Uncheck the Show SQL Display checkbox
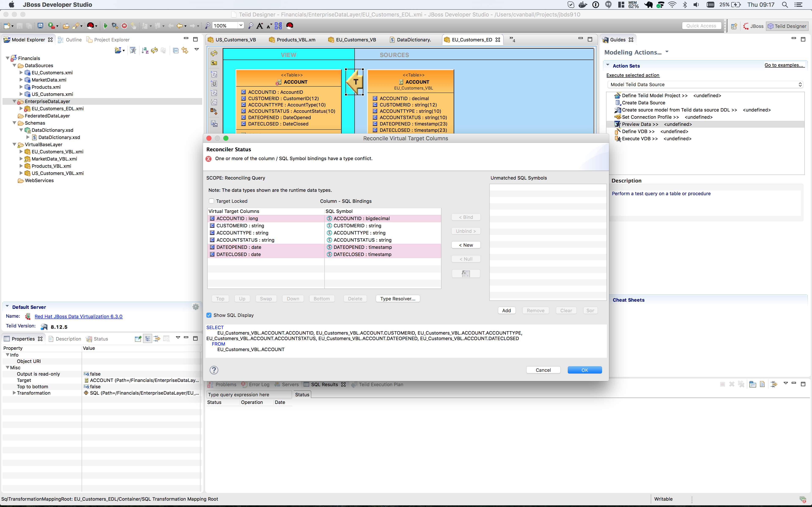The image size is (812, 507). [209, 315]
